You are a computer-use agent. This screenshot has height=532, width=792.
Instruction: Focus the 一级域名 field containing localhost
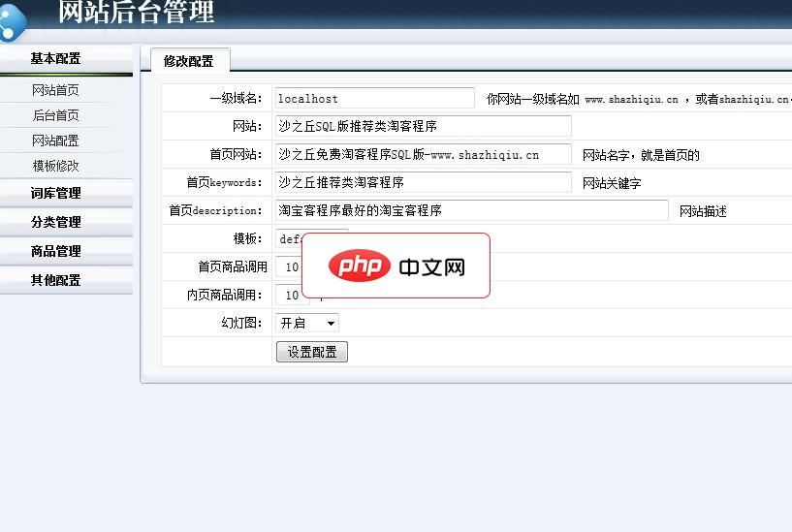pos(374,99)
